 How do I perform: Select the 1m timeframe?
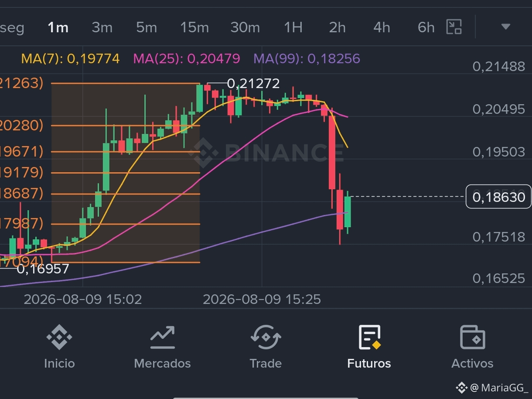(x=58, y=27)
